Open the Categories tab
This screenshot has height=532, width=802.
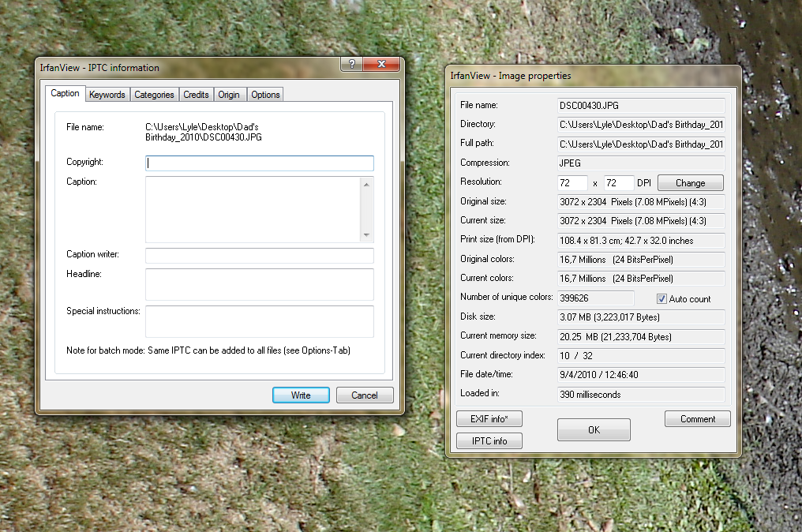point(154,95)
